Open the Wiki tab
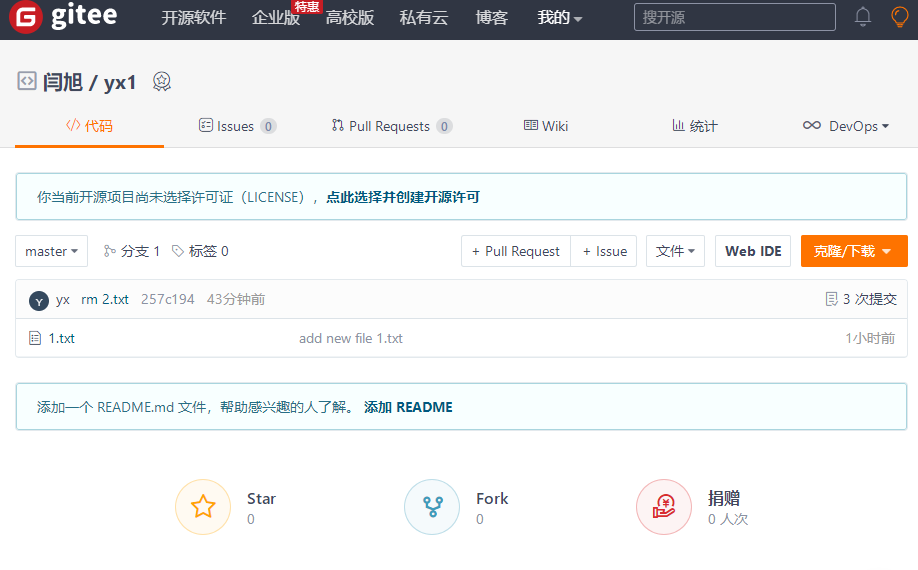Screen dimensions: 918x570 click(546, 126)
